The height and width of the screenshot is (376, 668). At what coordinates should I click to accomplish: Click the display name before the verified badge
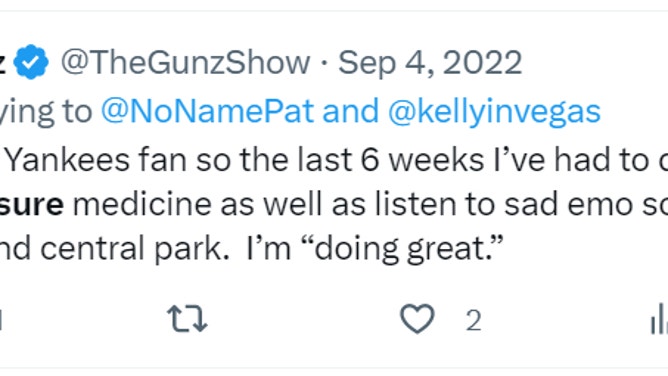(x=2, y=63)
